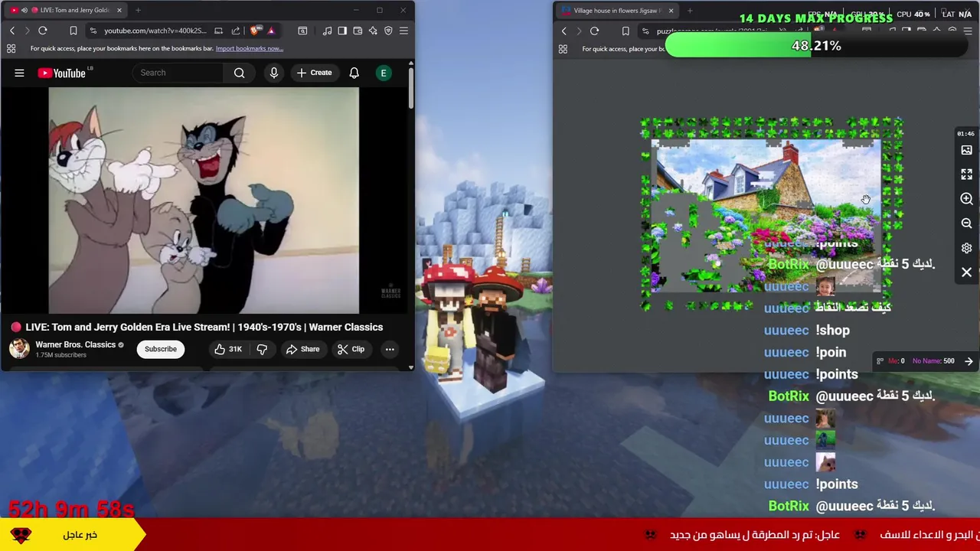Share the Tom and Jerry live stream

[302, 349]
